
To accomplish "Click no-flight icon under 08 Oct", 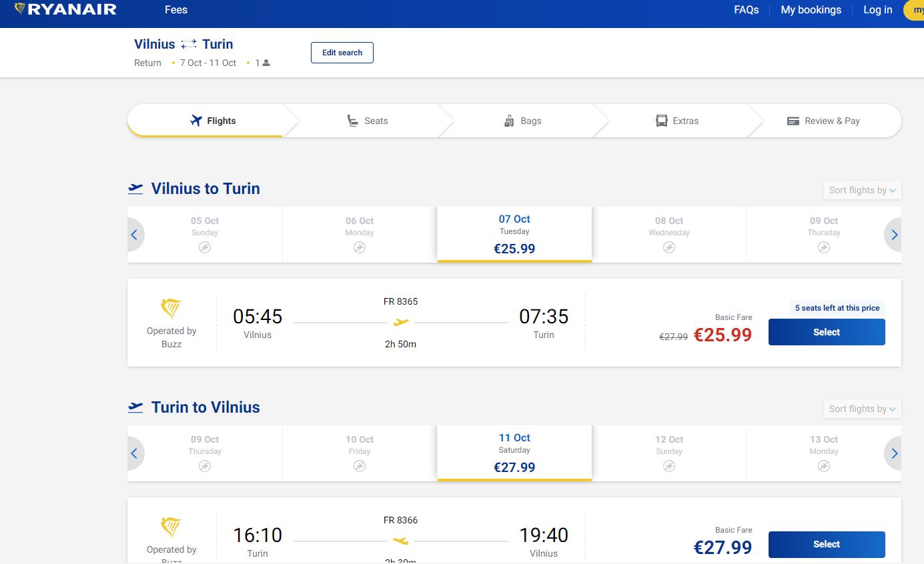I will 669,247.
